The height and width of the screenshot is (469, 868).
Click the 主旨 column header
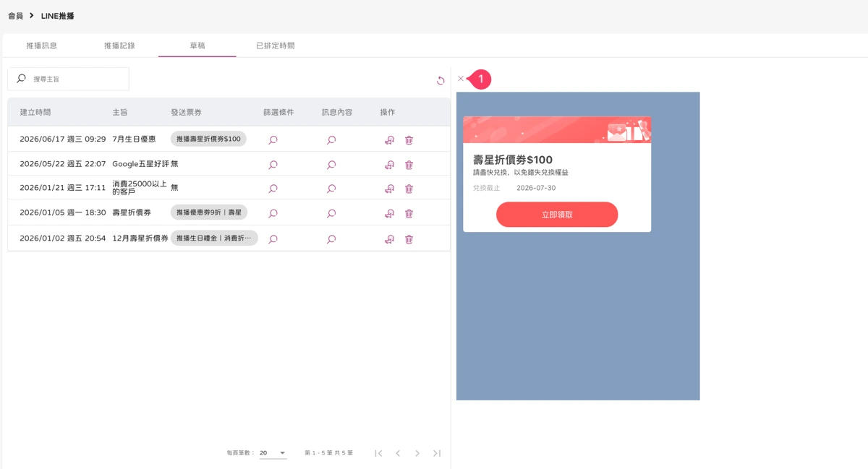(x=120, y=112)
